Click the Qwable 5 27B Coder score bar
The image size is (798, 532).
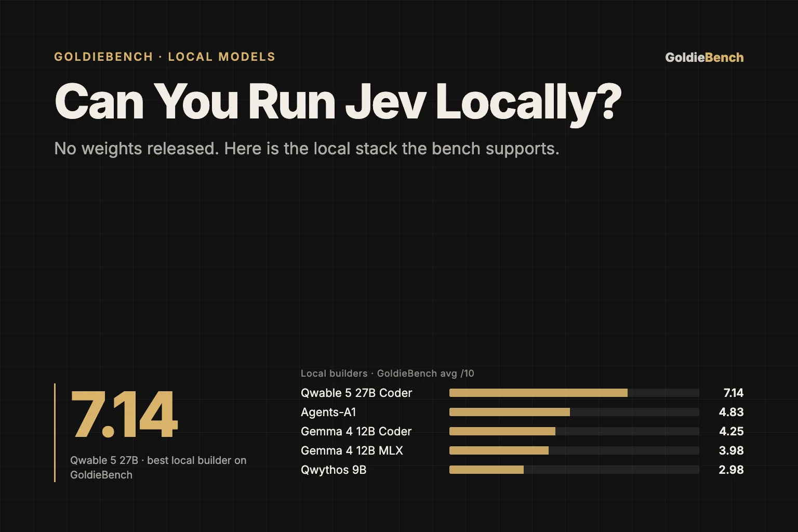(x=574, y=393)
